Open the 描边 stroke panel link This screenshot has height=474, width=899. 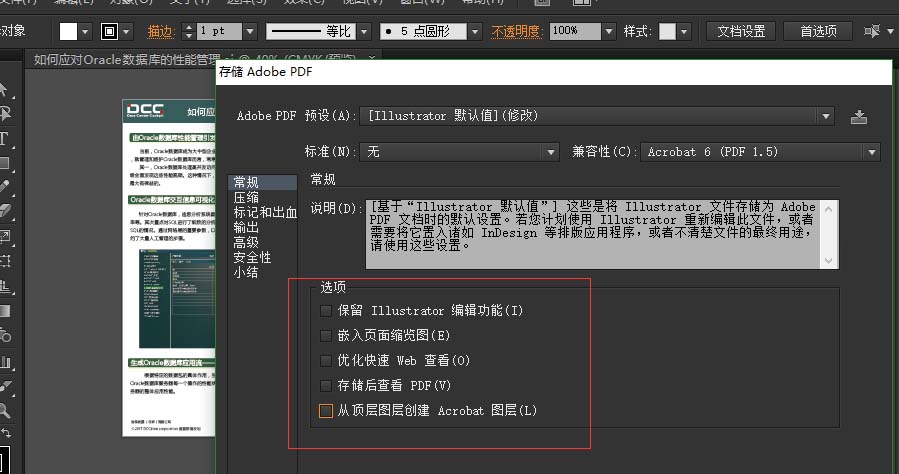click(x=160, y=32)
